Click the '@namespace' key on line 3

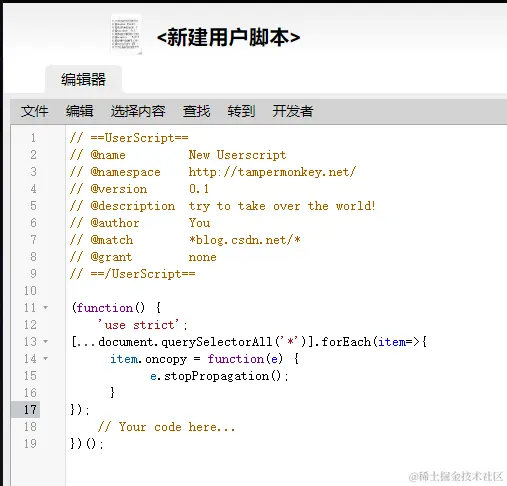125,172
